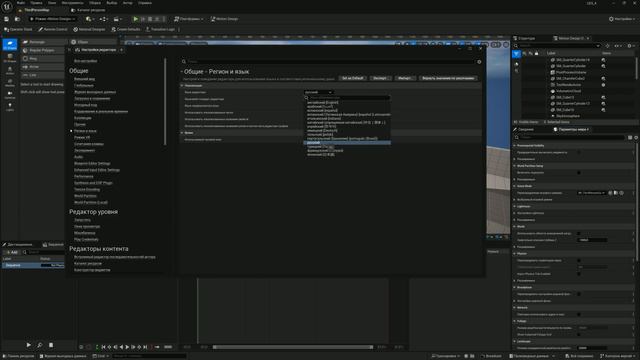640x360 pixels.
Task: Click the settings search field
Action: (x=329, y=62)
